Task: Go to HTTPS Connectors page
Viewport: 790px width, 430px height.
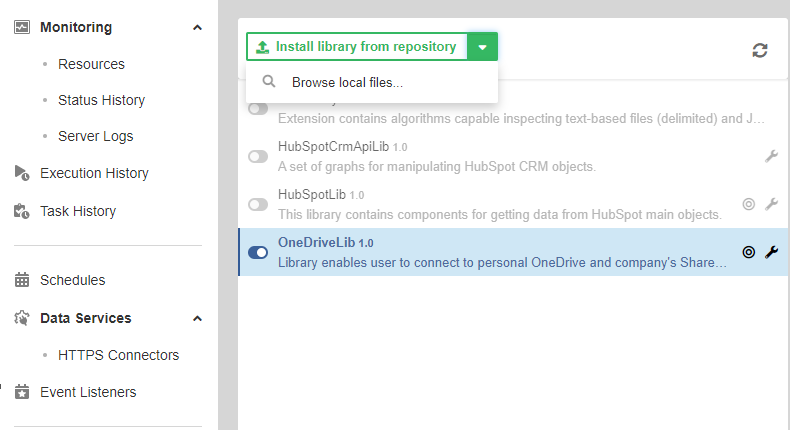Action: point(118,355)
